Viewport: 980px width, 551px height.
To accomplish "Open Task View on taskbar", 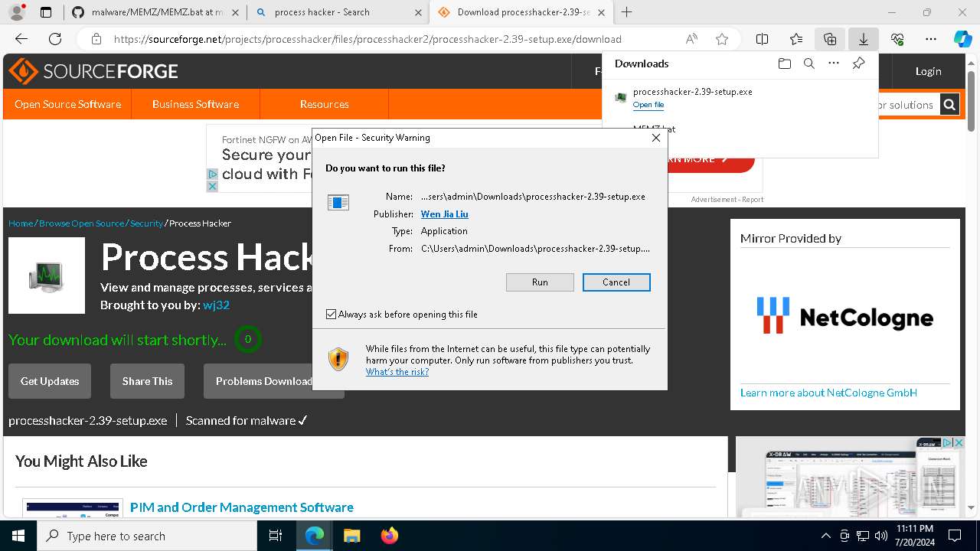I will click(x=276, y=536).
